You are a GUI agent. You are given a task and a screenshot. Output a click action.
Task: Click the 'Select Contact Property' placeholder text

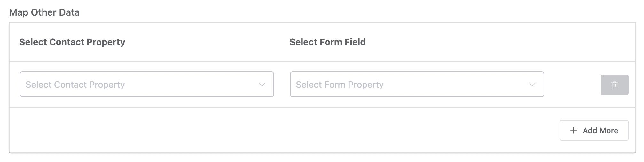tap(75, 85)
